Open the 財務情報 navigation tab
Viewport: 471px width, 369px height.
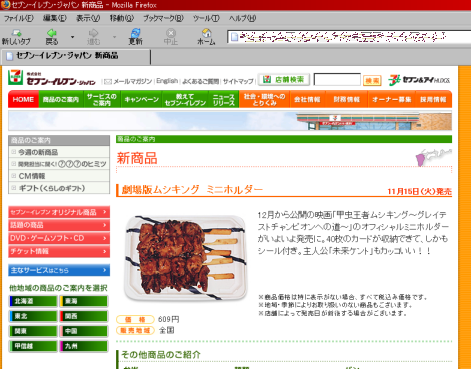[x=347, y=99]
